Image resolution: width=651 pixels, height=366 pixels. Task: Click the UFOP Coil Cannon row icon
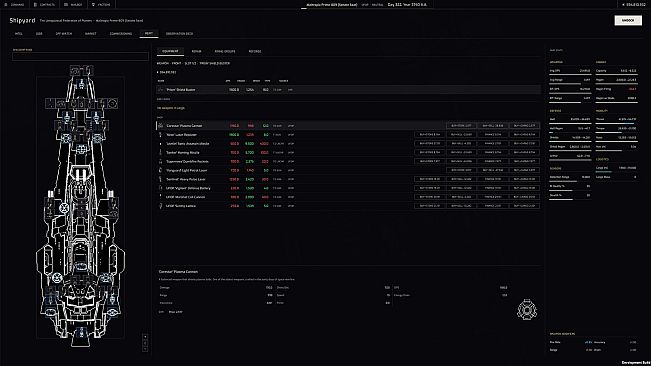[161, 197]
